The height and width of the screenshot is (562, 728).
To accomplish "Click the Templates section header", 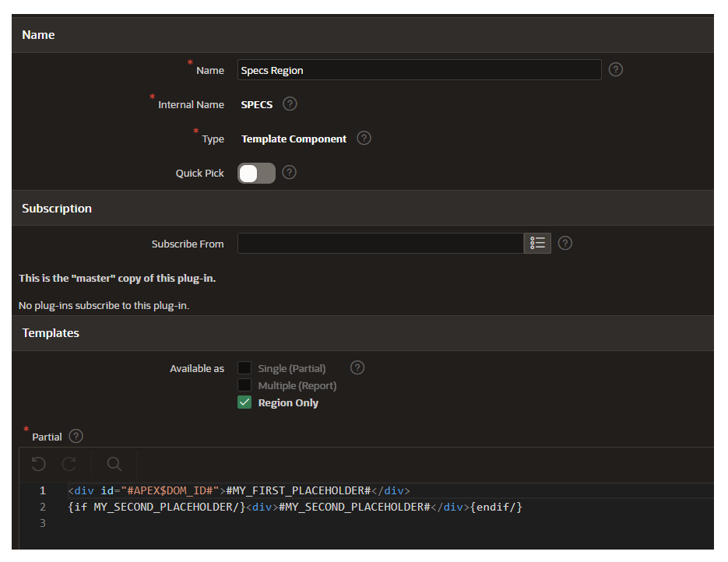I will [363, 333].
